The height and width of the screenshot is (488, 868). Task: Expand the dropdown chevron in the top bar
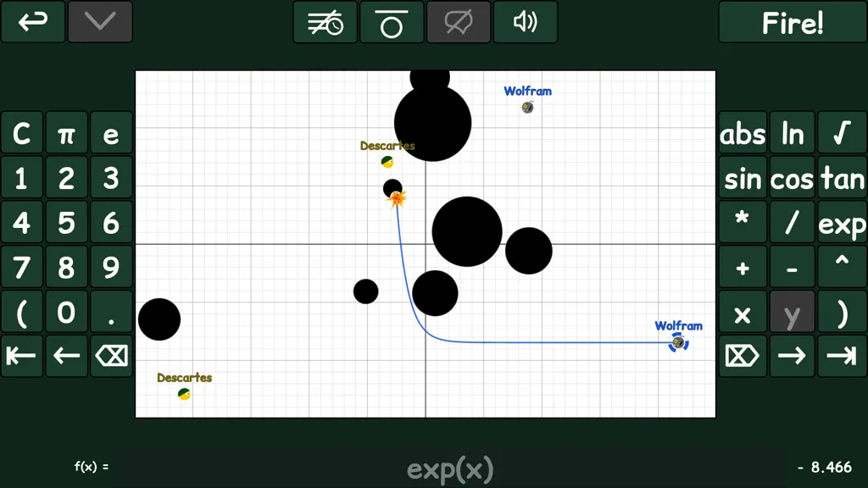(100, 21)
